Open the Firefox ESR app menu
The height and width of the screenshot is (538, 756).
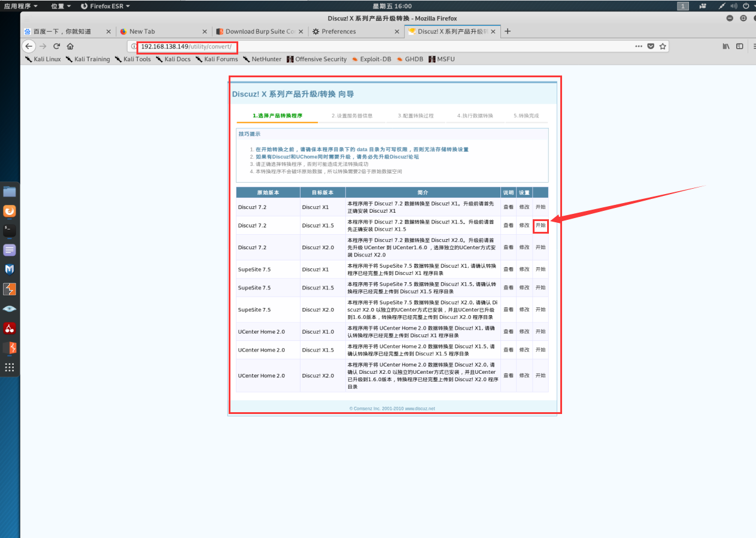106,6
